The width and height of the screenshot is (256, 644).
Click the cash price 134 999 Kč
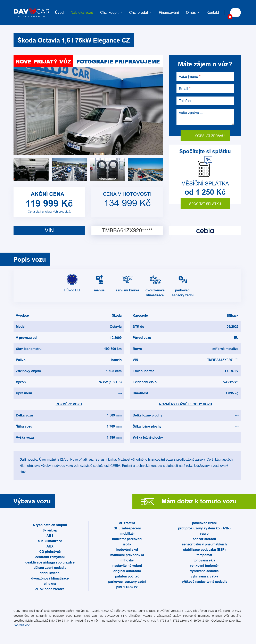(127, 203)
